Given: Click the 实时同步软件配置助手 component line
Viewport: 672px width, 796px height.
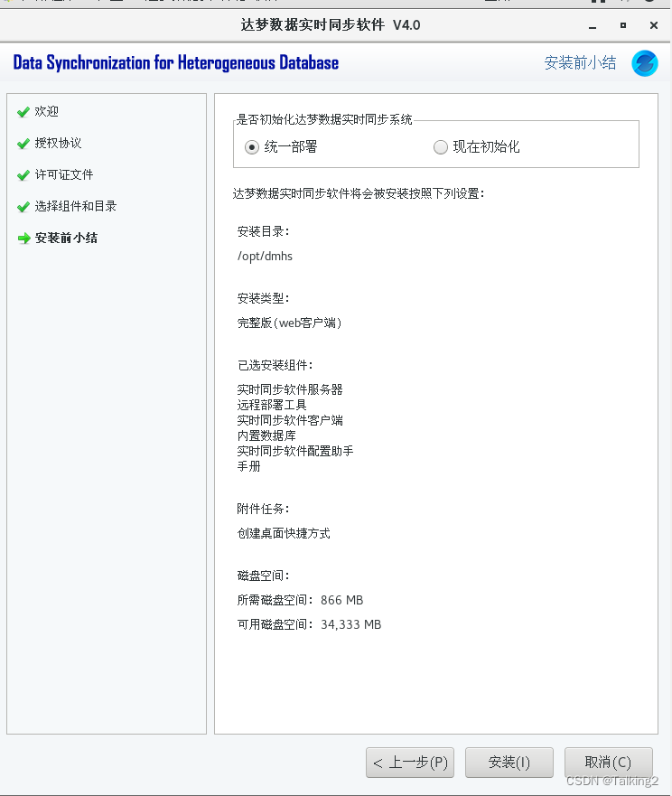Looking at the screenshot, I should pyautogui.click(x=295, y=451).
